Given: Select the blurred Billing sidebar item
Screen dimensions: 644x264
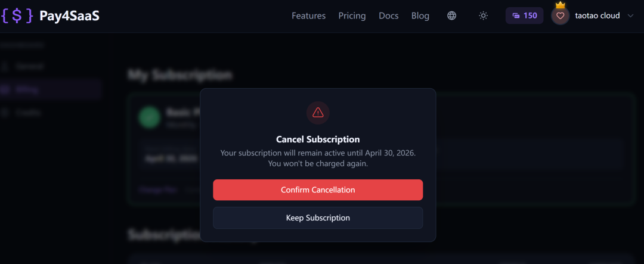Looking at the screenshot, I should [x=27, y=89].
